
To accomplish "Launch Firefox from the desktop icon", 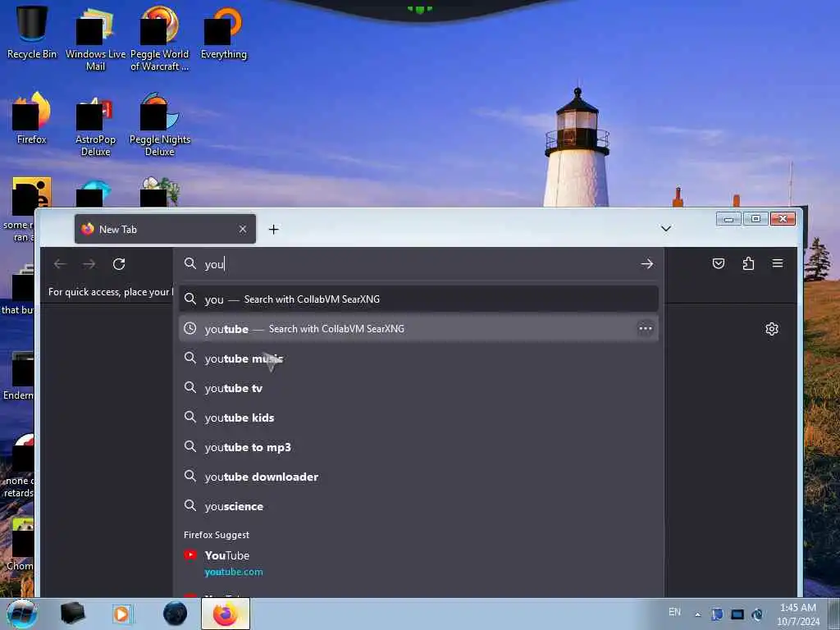I will [32, 118].
